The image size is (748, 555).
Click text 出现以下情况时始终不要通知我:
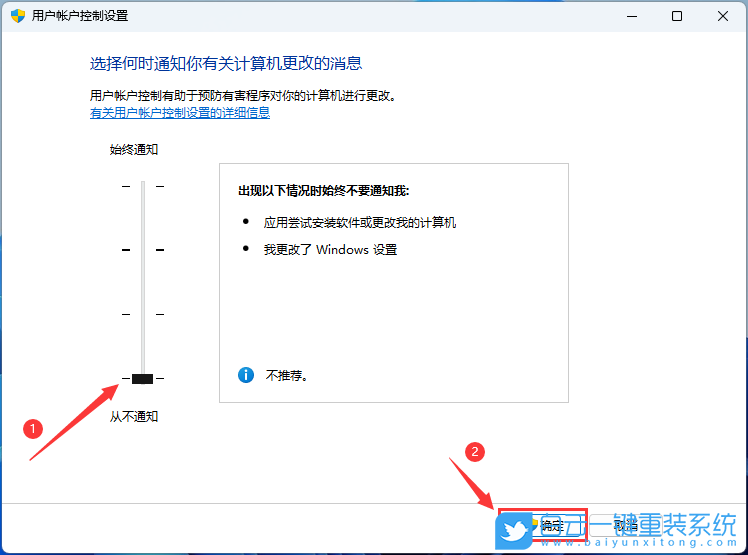323,191
